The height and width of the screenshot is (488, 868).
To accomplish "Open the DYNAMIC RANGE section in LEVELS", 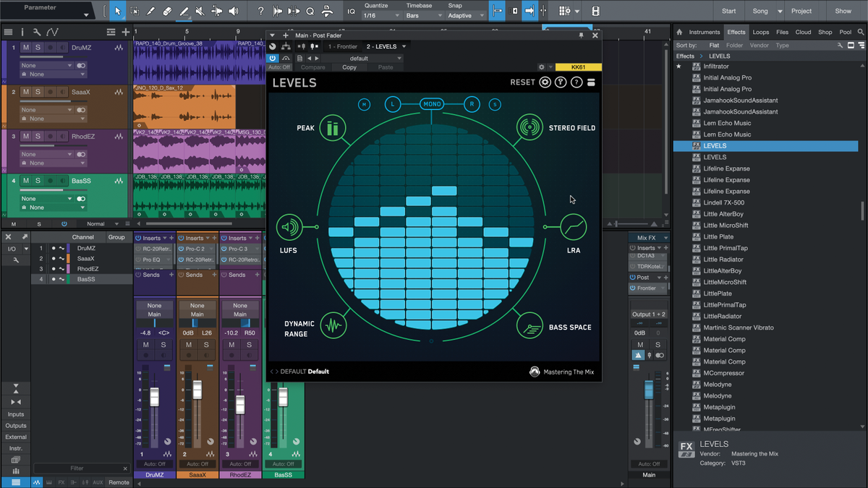I will (332, 325).
